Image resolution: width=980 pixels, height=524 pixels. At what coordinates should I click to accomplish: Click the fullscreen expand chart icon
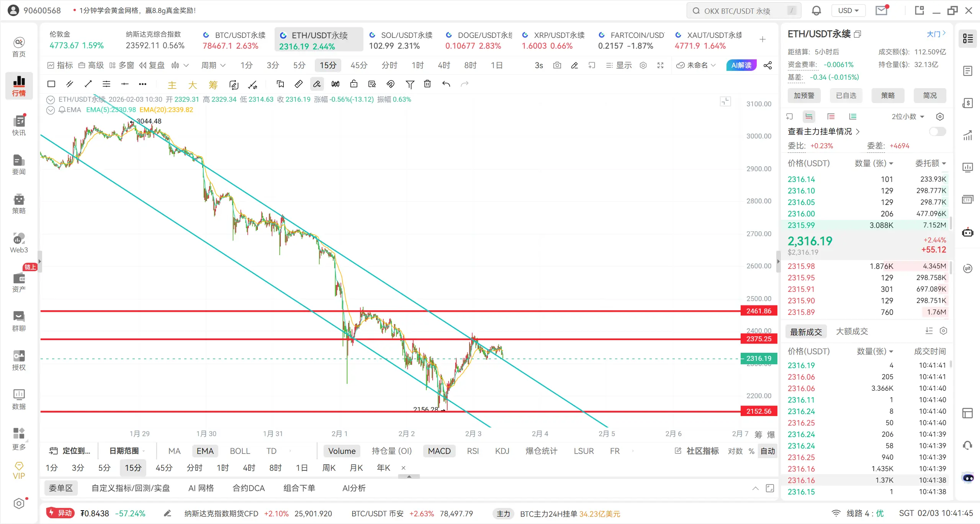[660, 65]
